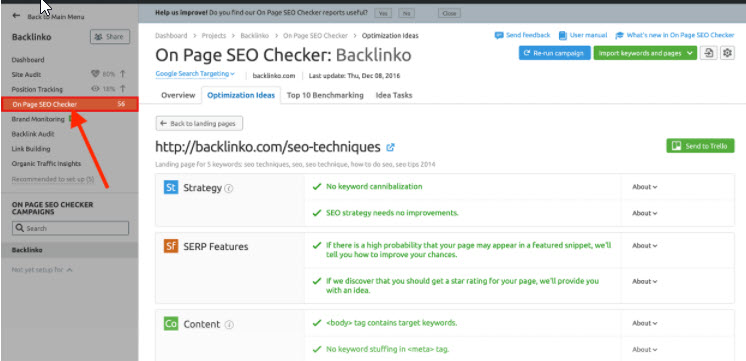Screen dimensions: 746x361
Task: Click the campaigns Search field
Action: pyautogui.click(x=70, y=228)
